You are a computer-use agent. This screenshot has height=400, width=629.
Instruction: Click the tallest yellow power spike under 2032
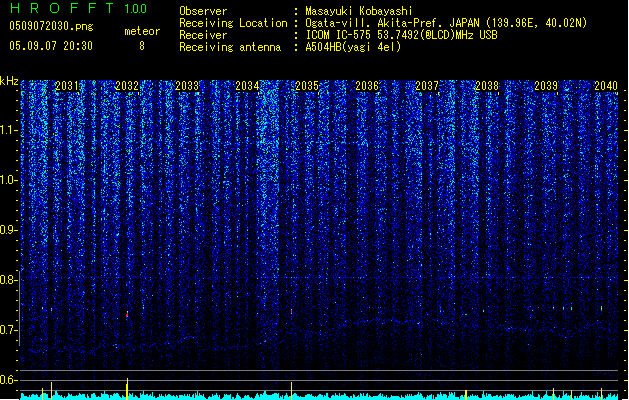(127, 388)
